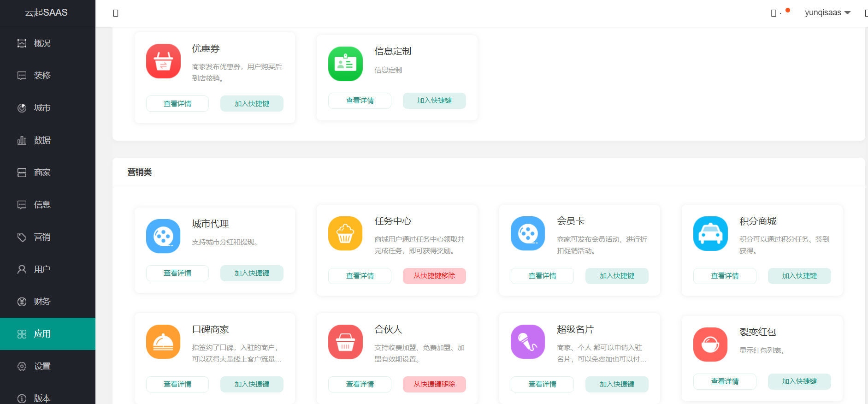Click the 积分商城 card title
The image size is (868, 404).
point(758,221)
